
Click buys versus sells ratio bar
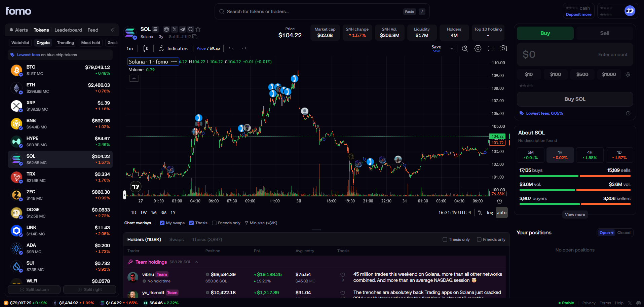click(575, 176)
